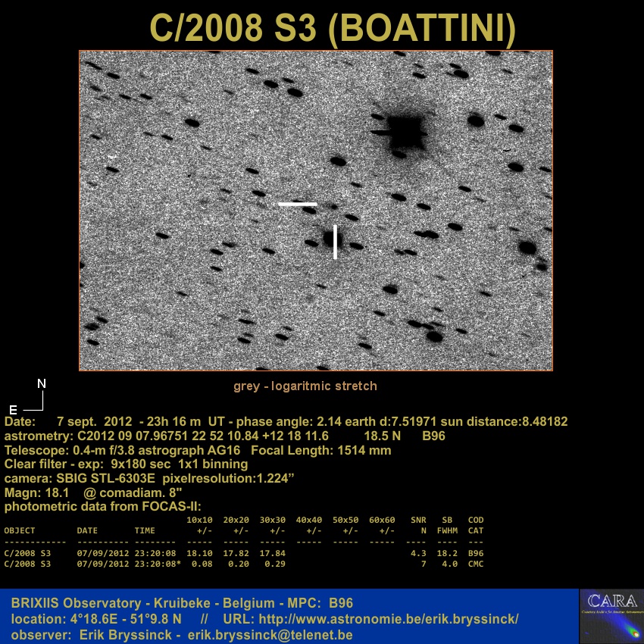The width and height of the screenshot is (644, 644).
Task: Select the 18.10 value under 10x10
Action: (x=199, y=553)
